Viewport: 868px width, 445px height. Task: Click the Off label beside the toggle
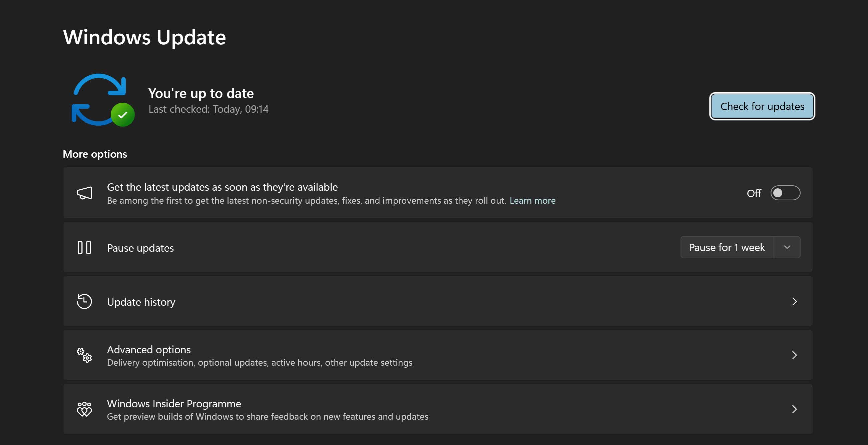[x=754, y=193]
